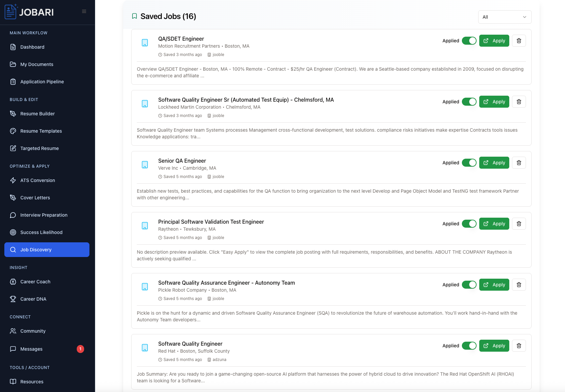The width and height of the screenshot is (565, 392).
Task: Open Interview Preparation
Action: 43,215
